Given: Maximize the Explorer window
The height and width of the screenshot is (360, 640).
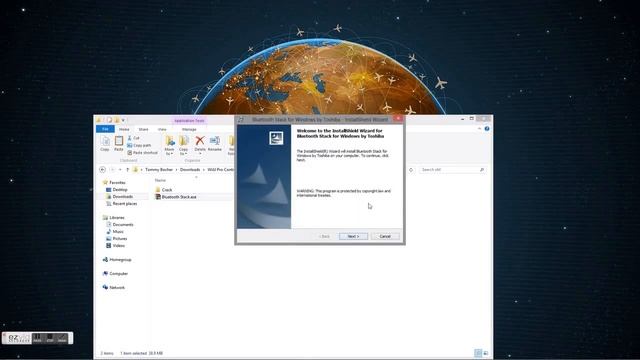Looking at the screenshot, I should coord(471,119).
